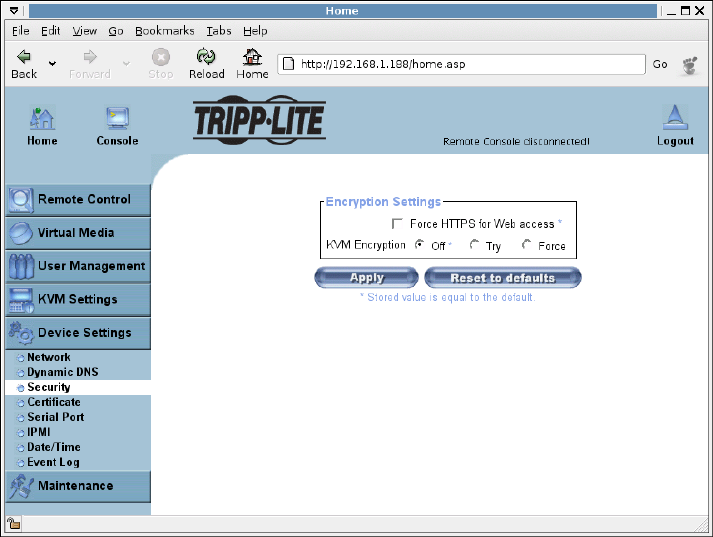Click the Tripp Lite Home page icon

(42, 118)
